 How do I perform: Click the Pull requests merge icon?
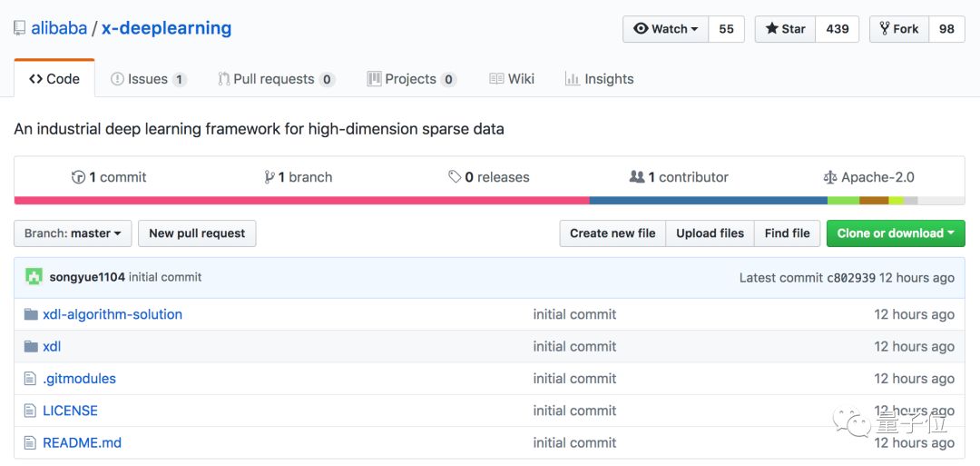point(224,79)
